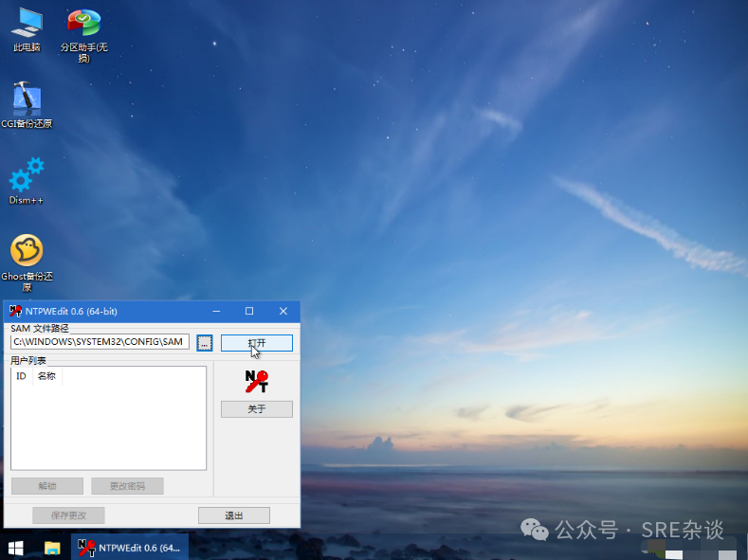The image size is (748, 560).
Task: Select the 分区助手(无损) desktop shortcut
Action: pos(83,23)
